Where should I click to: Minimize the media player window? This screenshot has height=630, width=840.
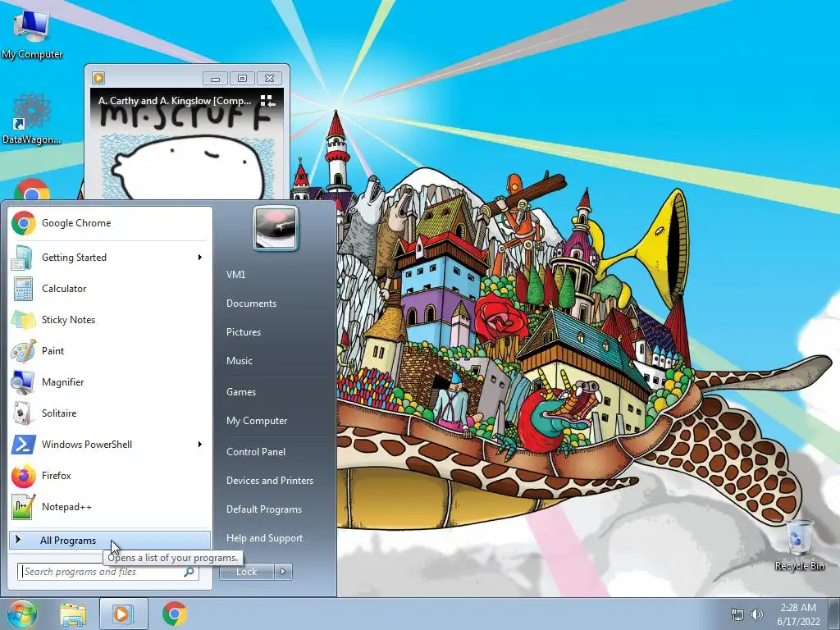[x=216, y=79]
